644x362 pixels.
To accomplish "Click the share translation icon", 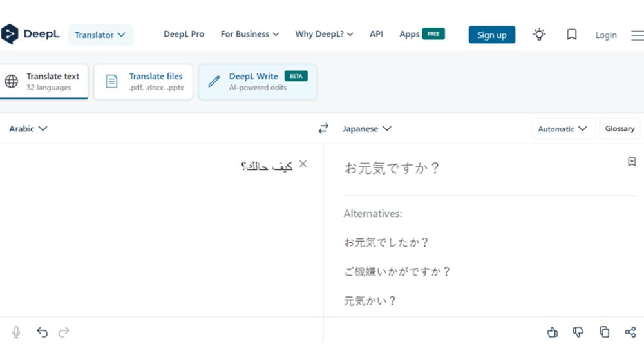I will click(x=630, y=332).
